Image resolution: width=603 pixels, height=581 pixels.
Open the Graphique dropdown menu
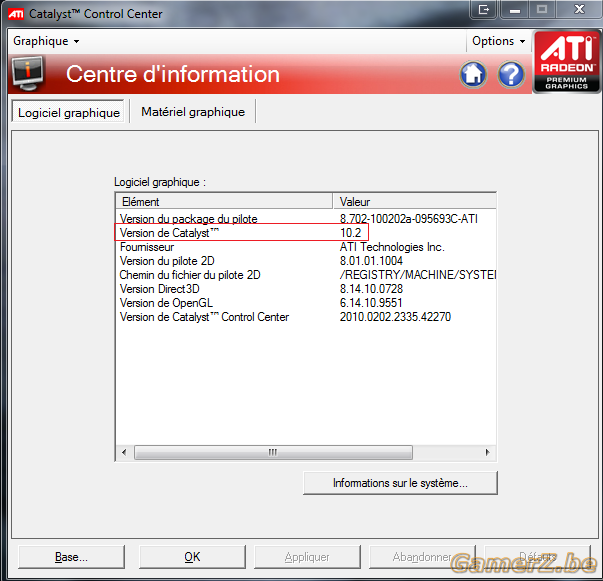[46, 41]
